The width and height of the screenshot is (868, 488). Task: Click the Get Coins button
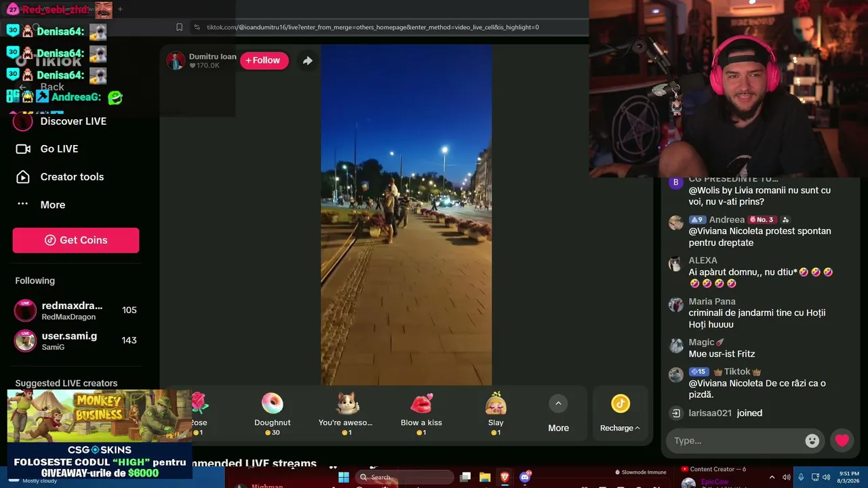[x=76, y=240]
